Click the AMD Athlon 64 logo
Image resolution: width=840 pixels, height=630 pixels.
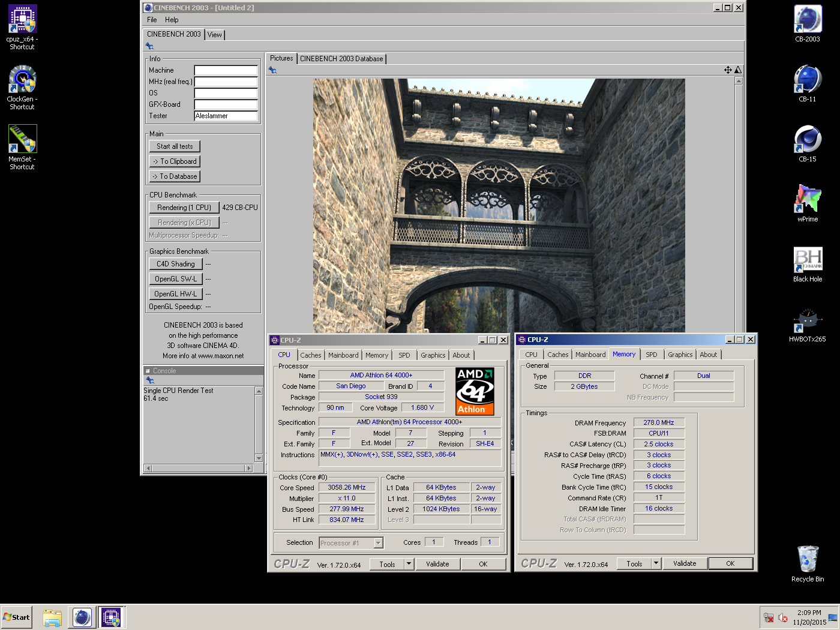pos(475,391)
